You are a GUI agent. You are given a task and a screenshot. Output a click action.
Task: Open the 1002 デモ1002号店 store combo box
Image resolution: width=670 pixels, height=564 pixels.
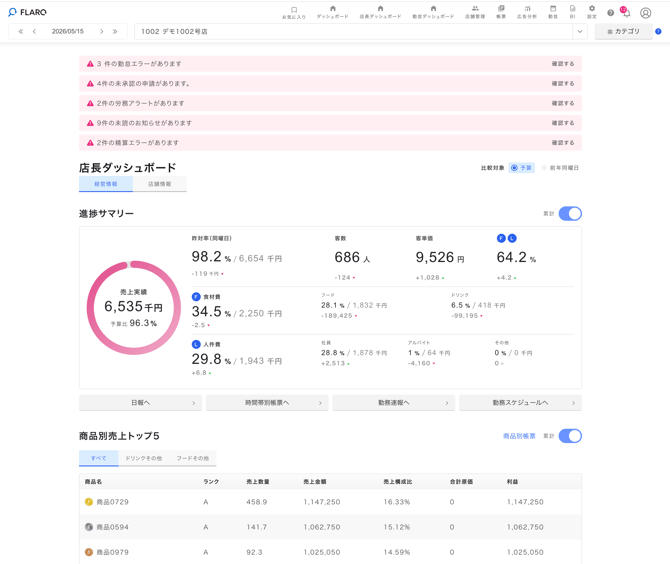click(361, 31)
